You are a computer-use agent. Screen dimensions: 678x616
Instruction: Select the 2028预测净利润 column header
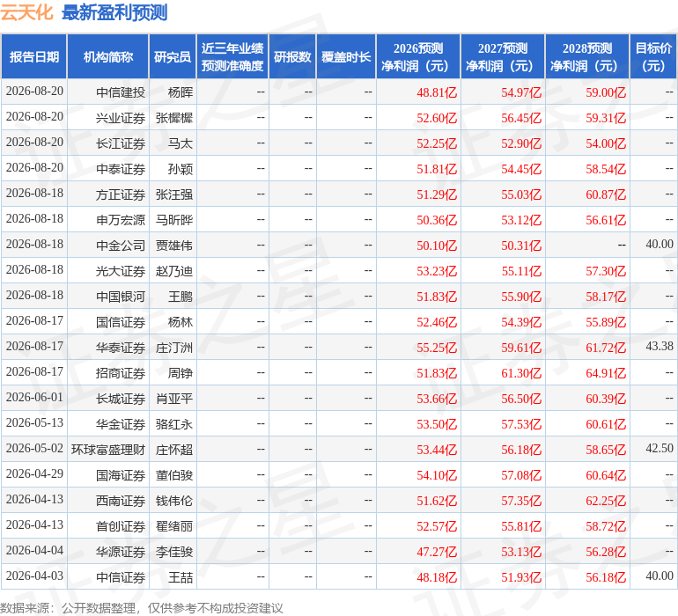pos(587,56)
